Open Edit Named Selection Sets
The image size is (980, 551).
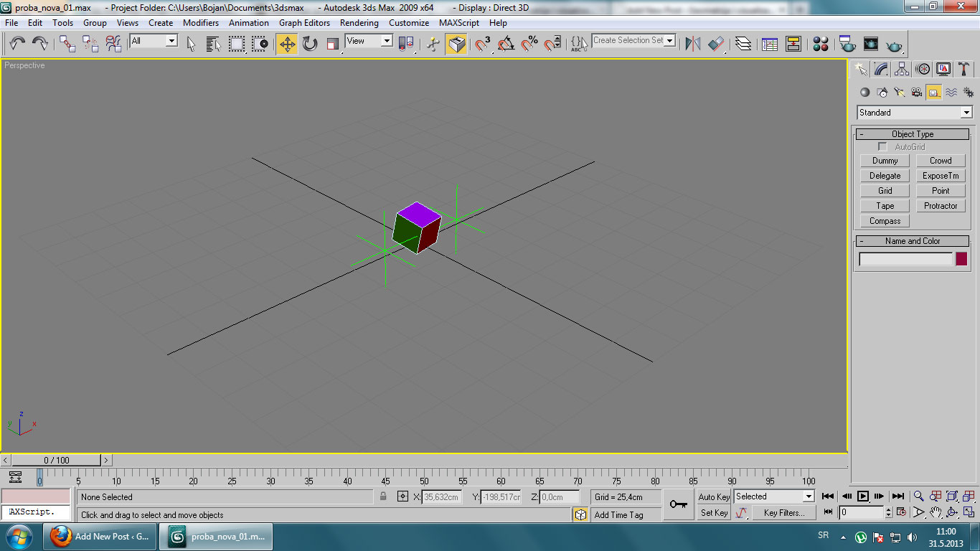tap(579, 44)
